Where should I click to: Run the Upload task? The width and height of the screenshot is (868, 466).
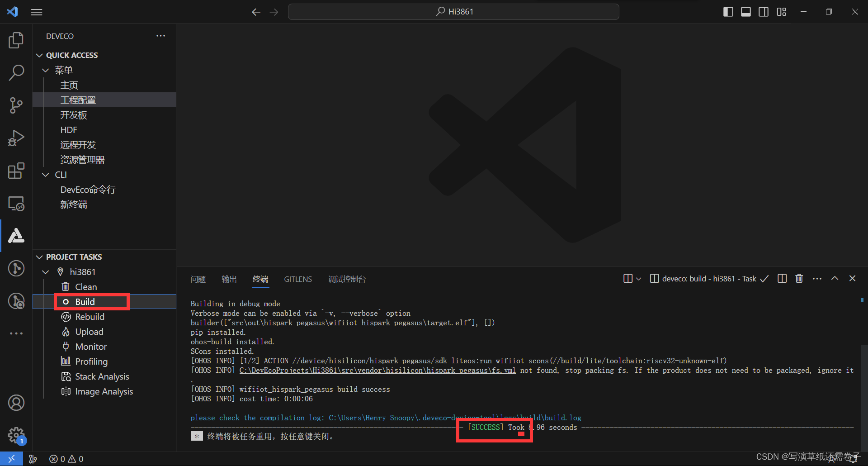pos(104,332)
